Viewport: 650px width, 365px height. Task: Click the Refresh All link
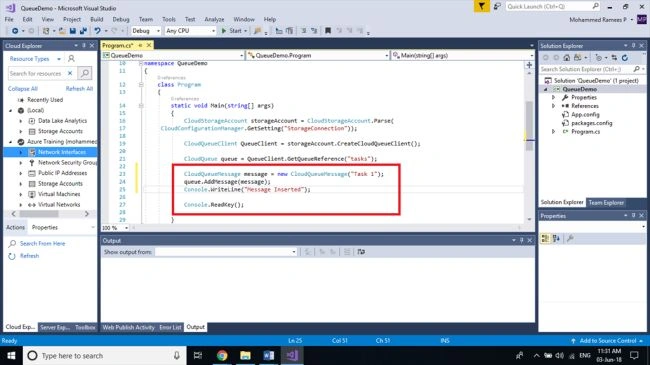79,89
